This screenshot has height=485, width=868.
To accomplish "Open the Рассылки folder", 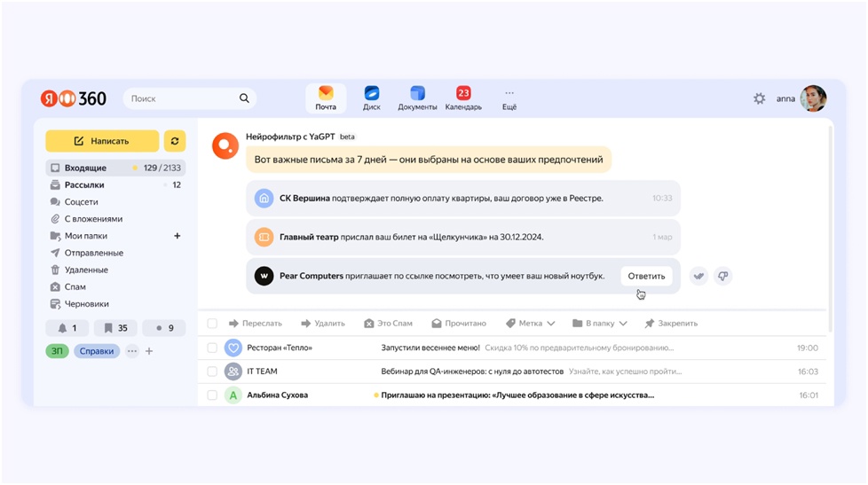I will point(84,185).
